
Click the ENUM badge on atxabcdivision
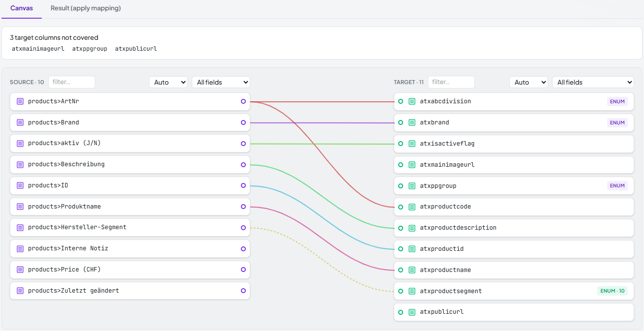click(x=617, y=101)
